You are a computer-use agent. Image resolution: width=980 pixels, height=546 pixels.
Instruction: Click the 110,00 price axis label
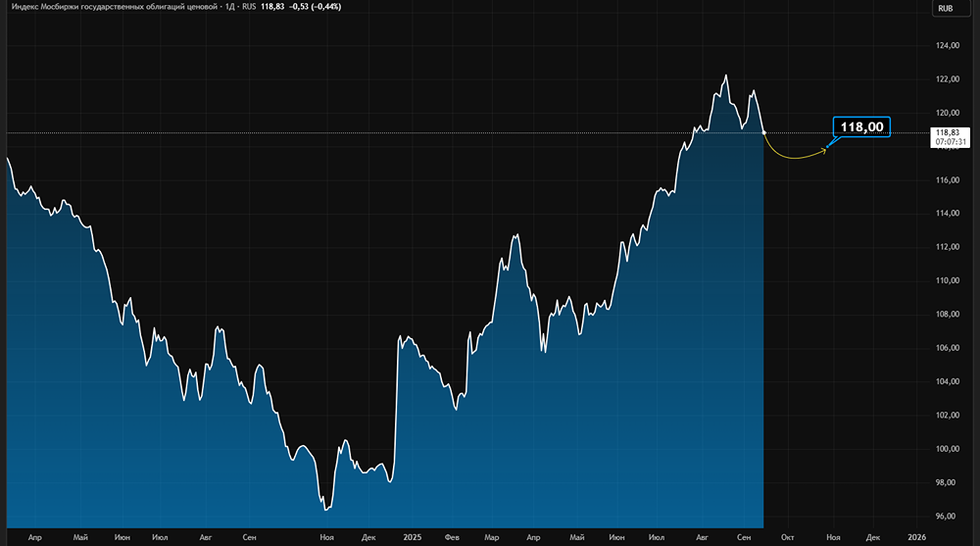coord(948,280)
